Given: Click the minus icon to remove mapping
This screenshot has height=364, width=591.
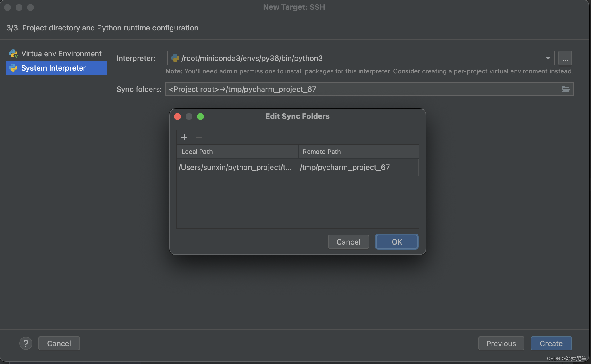Looking at the screenshot, I should 199,137.
